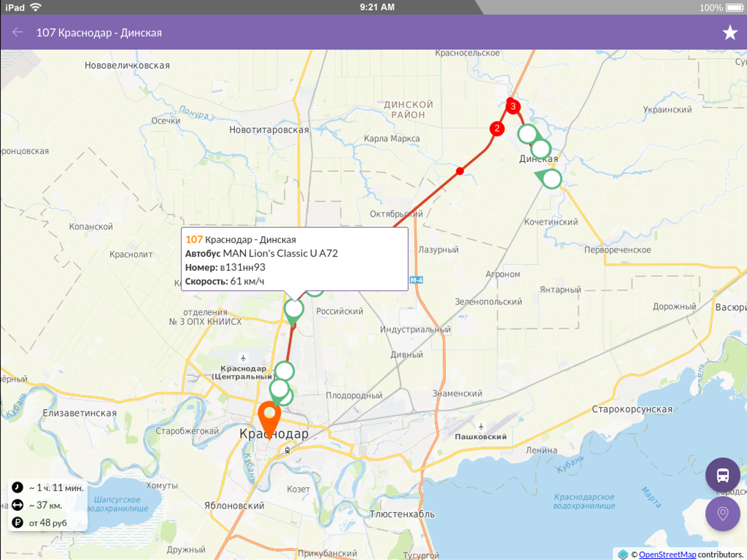
Task: Tap the small red stop dot near Октябрьский
Action: (460, 171)
